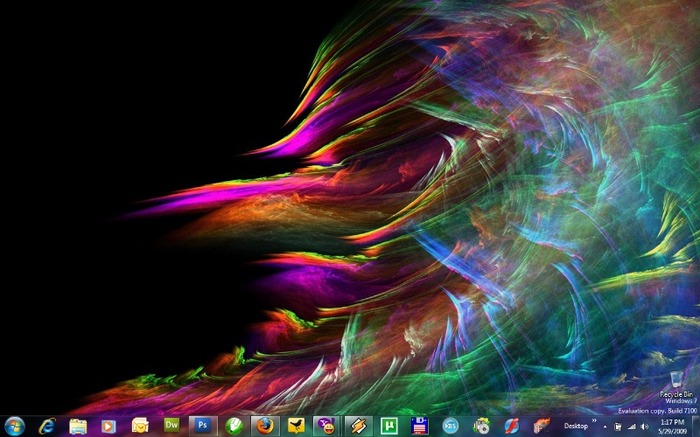The width and height of the screenshot is (700, 437).
Task: Open the volume speaker tray icon
Action: tap(643, 426)
